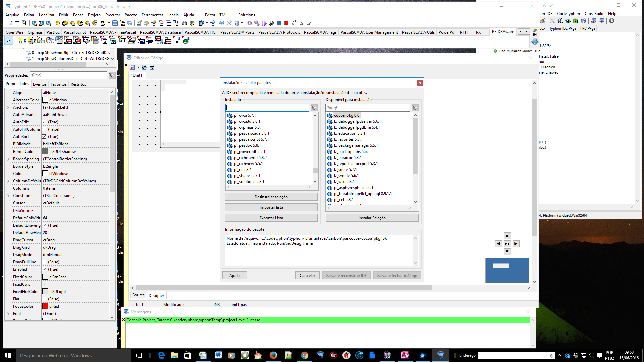Select the green Z RX component icon
The width and height of the screenshot is (644, 362).
click(x=185, y=40)
